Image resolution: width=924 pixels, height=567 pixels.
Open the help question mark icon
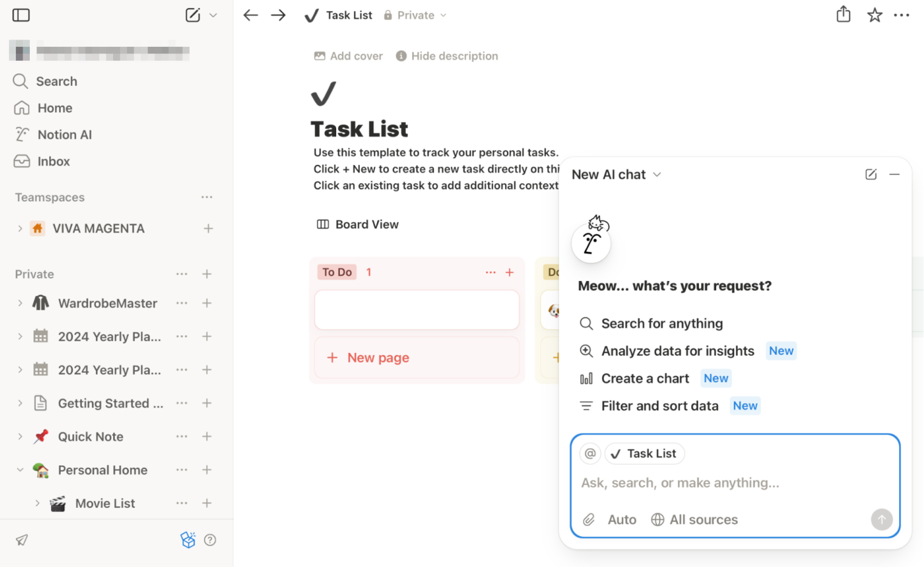210,540
